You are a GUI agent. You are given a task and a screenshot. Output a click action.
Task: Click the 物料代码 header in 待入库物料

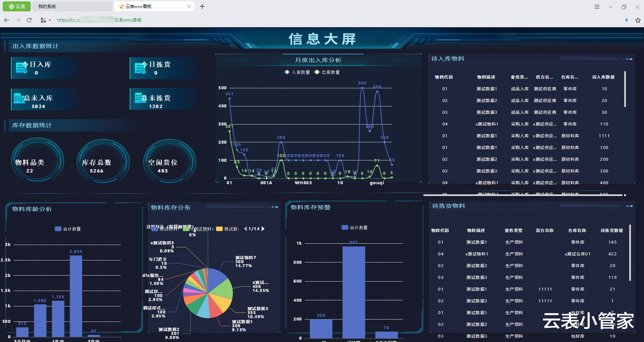point(444,77)
